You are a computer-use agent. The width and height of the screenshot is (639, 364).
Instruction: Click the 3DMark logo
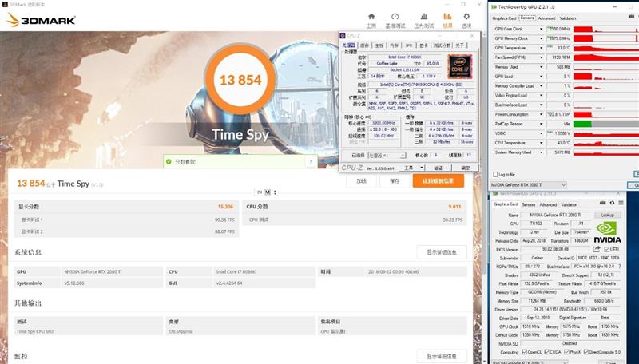[42, 20]
